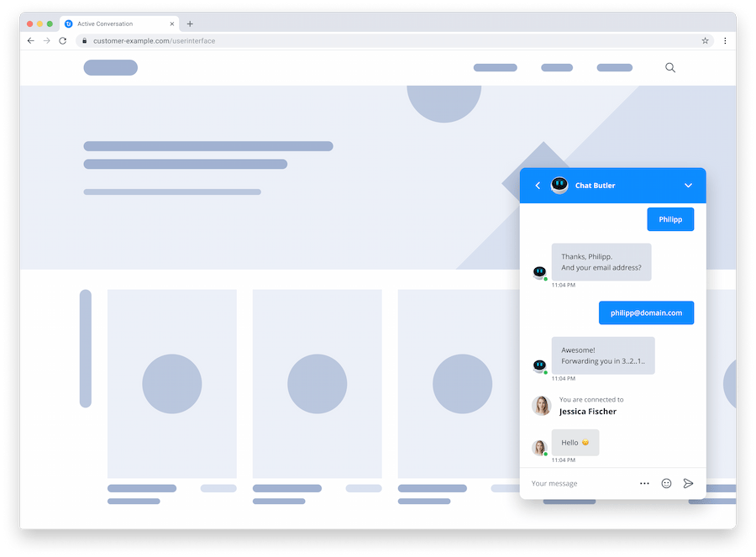The width and height of the screenshot is (756, 557).
Task: Click the three-dot options icon beside message field
Action: click(644, 483)
